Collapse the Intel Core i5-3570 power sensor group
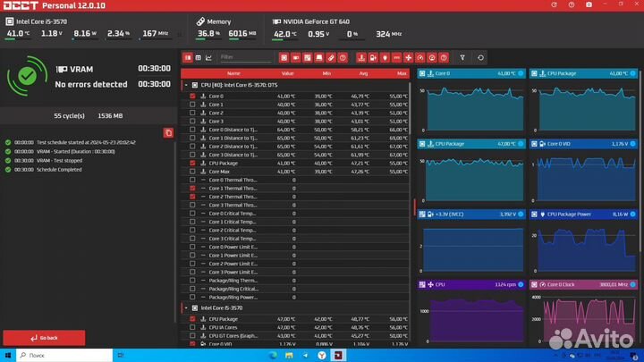The height and width of the screenshot is (362, 644). click(186, 307)
